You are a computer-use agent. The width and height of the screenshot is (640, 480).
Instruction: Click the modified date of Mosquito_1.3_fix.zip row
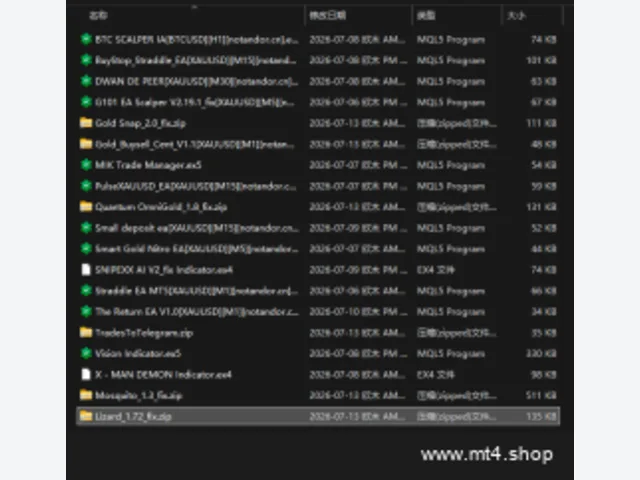(358, 395)
